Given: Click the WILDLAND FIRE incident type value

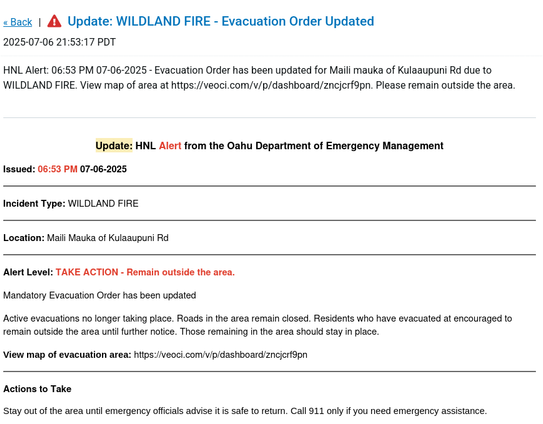Looking at the screenshot, I should coord(103,203).
